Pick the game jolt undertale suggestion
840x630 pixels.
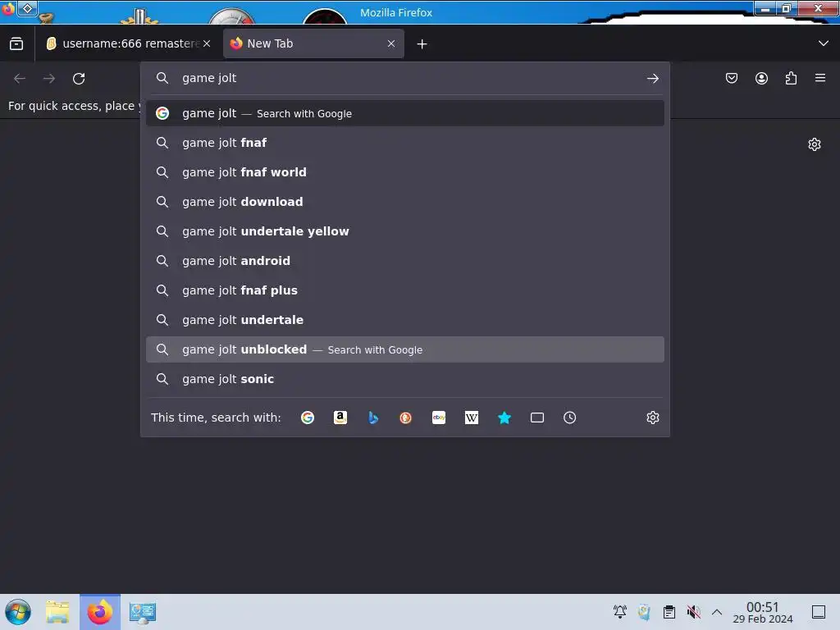pyautogui.click(x=405, y=320)
